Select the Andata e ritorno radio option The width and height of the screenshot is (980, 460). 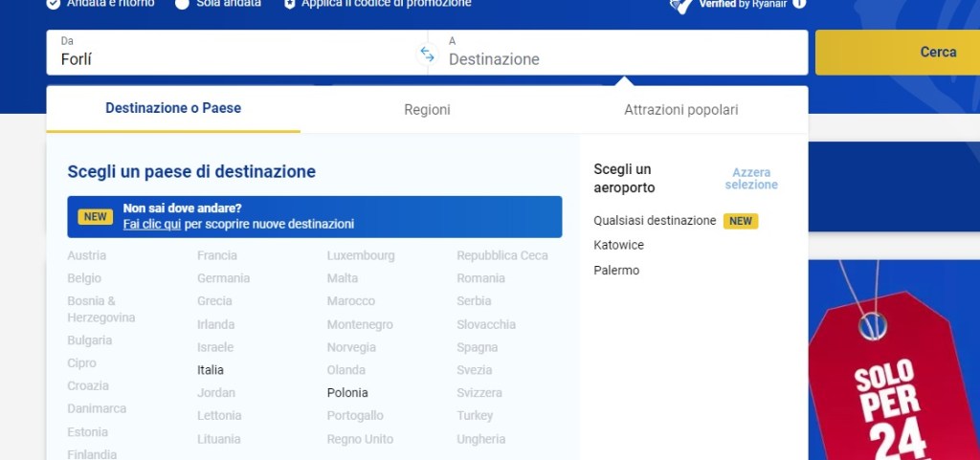[x=54, y=4]
